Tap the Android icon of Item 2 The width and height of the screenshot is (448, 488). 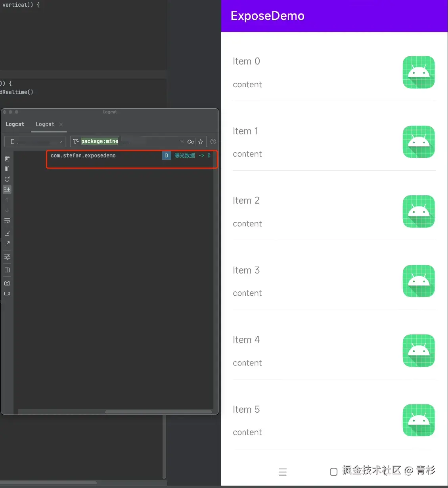[x=419, y=211]
